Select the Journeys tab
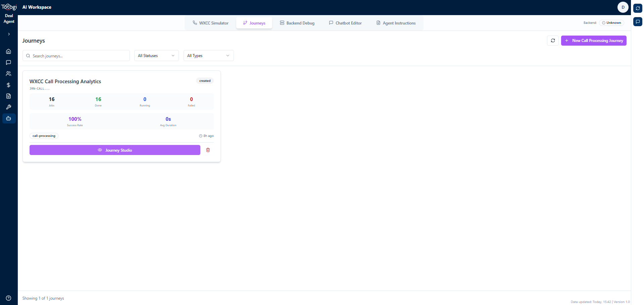Image resolution: width=644 pixels, height=305 pixels. click(254, 23)
